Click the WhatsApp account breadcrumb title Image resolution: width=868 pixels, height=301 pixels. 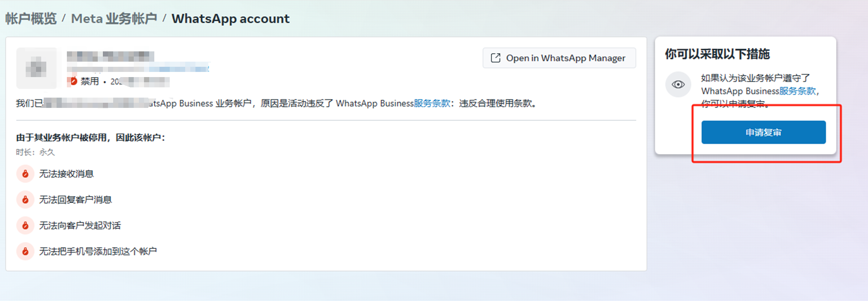(231, 19)
